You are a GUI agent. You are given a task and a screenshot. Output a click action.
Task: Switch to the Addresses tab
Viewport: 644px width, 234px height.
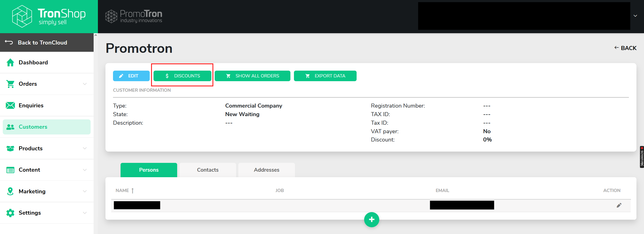coord(266,170)
